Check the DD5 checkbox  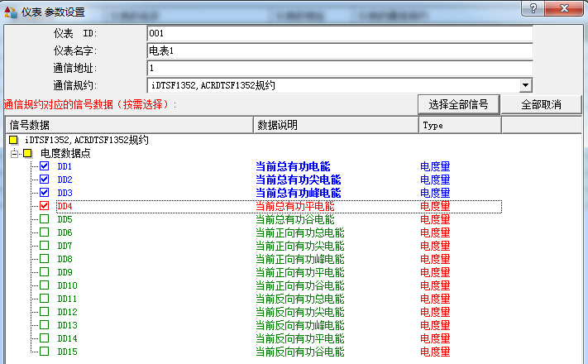coord(45,218)
